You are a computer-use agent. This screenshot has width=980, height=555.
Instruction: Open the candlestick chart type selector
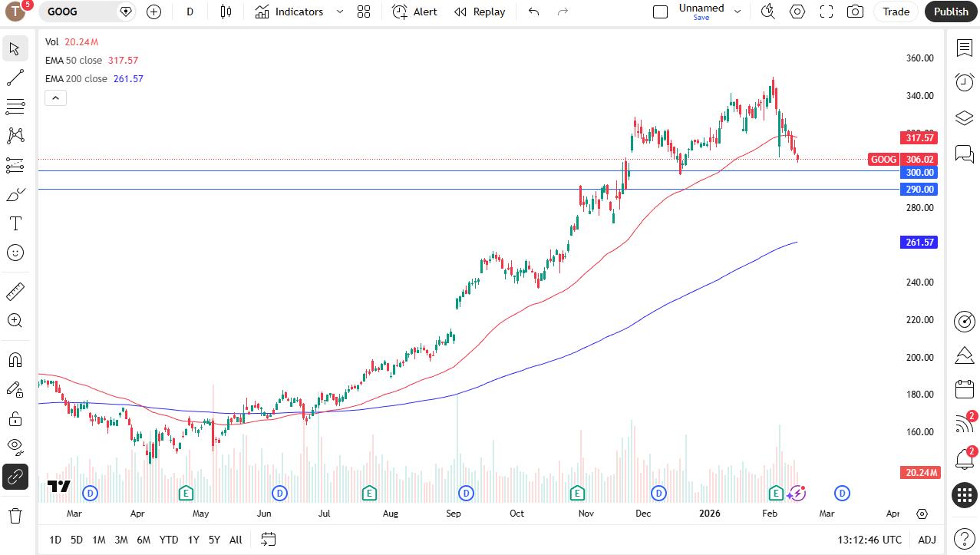[225, 12]
